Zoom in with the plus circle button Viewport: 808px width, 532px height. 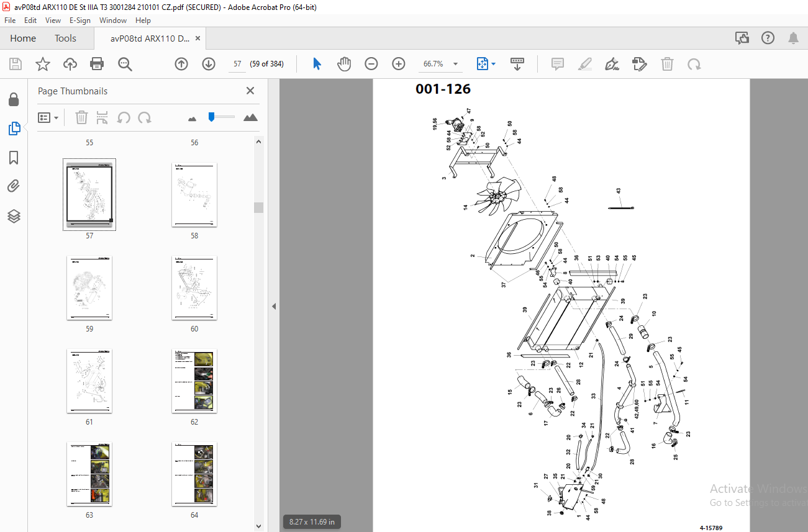coord(399,64)
